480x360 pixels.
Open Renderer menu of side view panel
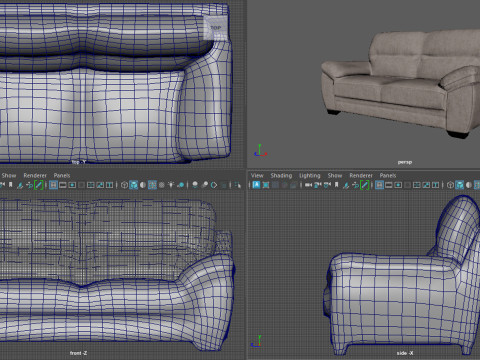(x=361, y=175)
